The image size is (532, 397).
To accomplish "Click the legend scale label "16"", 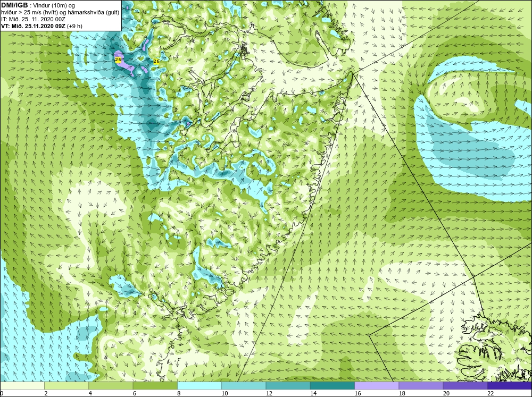I will click(358, 393).
